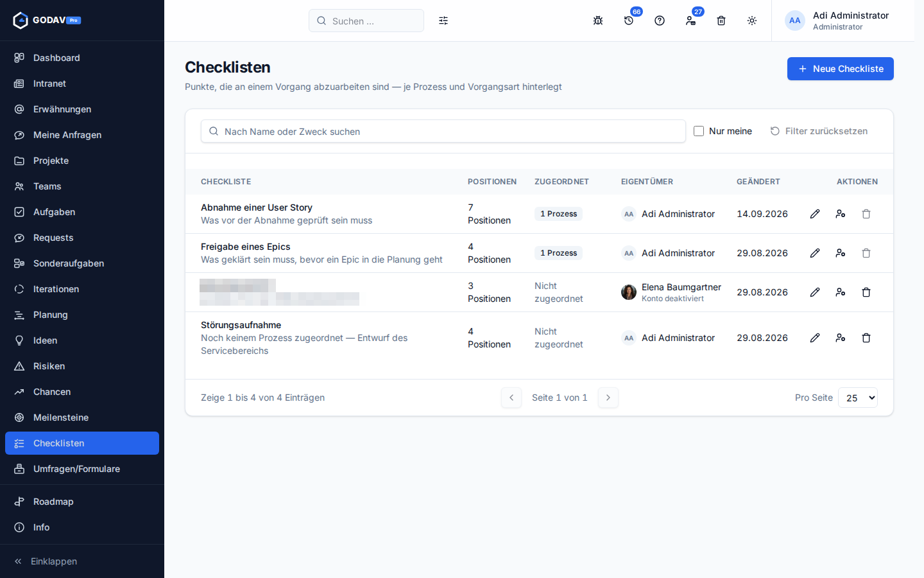
Task: Switch the light/dark theme with the sun icon
Action: [x=752, y=21]
